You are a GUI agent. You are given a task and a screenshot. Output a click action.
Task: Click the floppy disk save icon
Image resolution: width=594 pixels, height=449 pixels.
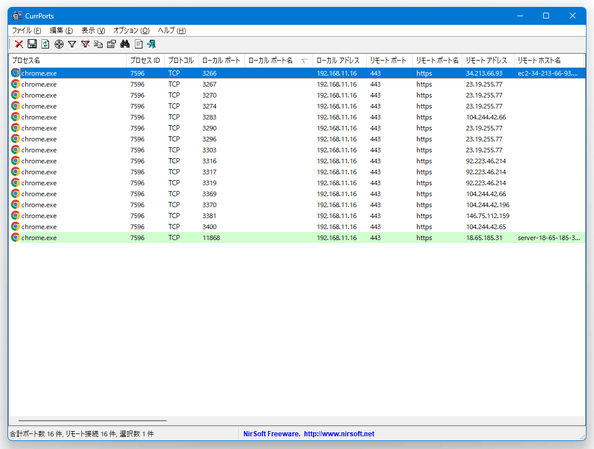click(32, 44)
